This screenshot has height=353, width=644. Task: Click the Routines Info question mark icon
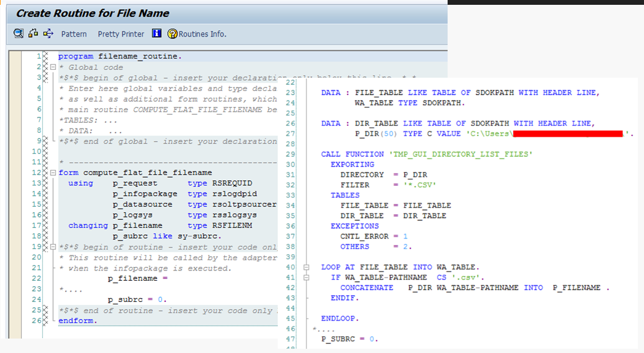[x=172, y=33]
